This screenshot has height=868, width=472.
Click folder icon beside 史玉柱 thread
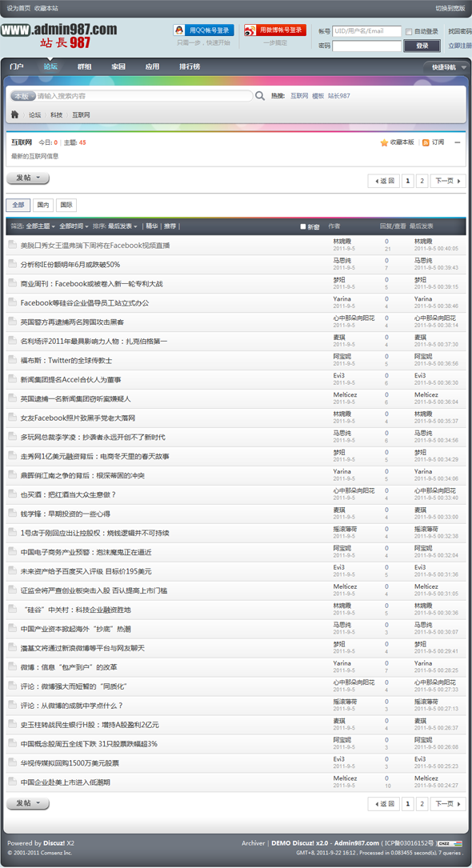(12, 725)
